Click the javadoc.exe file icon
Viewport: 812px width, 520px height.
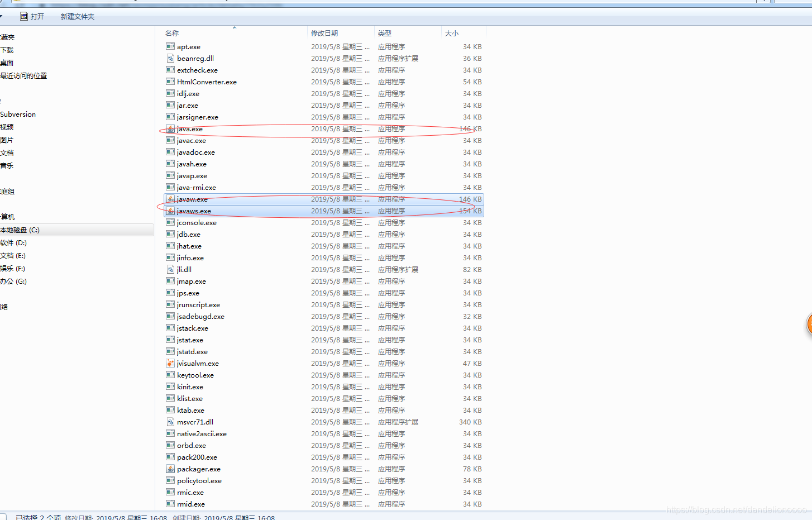point(170,152)
